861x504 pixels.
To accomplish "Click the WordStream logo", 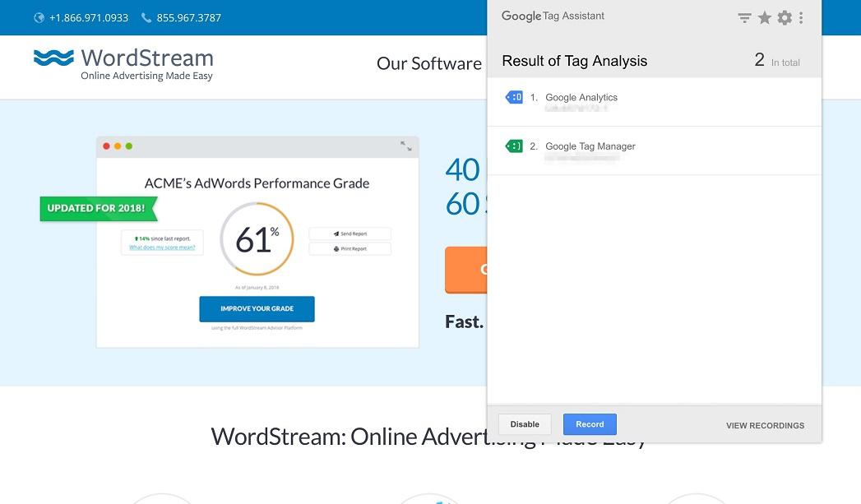I will (123, 63).
